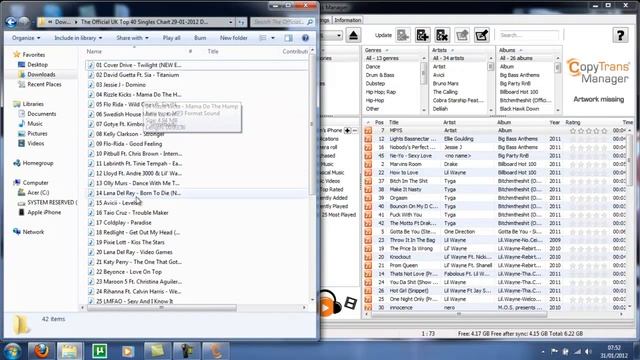Click the Genres pane header arrow
Image resolution: width=640 pixels, height=360 pixels.
(x=387, y=50)
